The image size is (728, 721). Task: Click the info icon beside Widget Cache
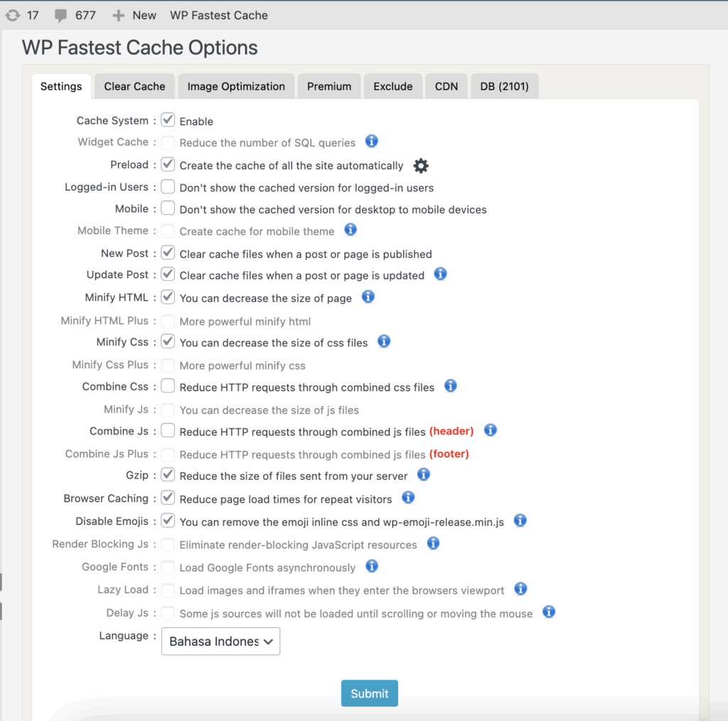(371, 141)
